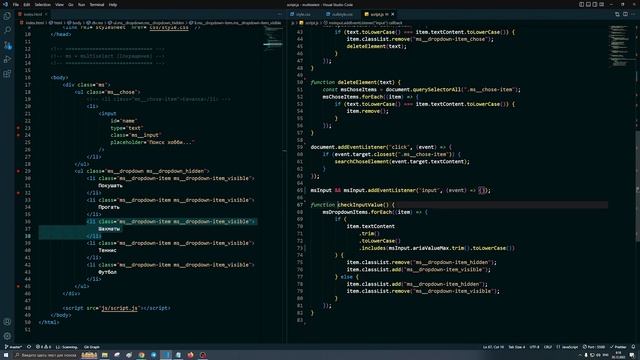Open the Customize Layout button

click(602, 4)
